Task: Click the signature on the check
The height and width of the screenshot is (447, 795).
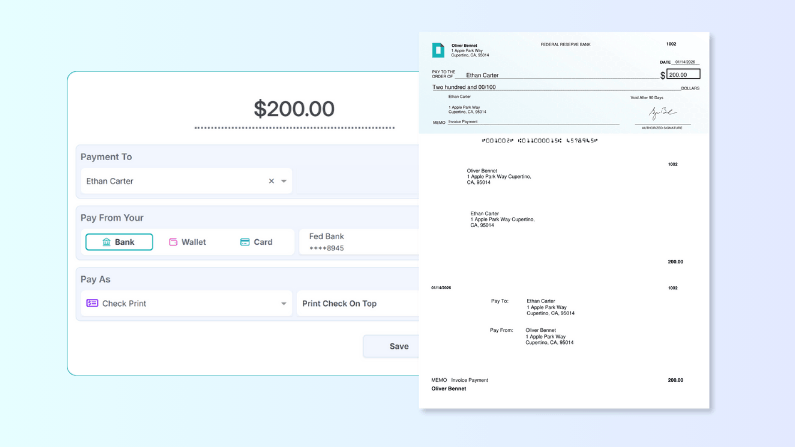Action: [662, 113]
